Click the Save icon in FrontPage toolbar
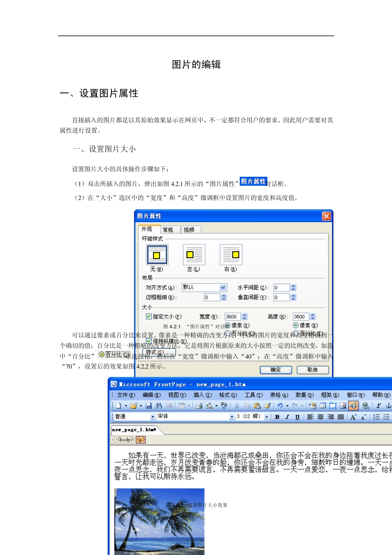 pos(149,406)
